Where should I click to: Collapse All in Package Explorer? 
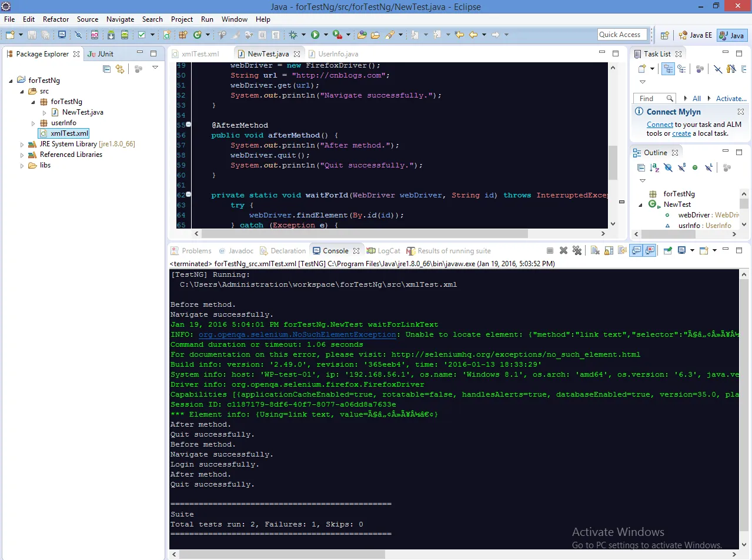pos(106,69)
